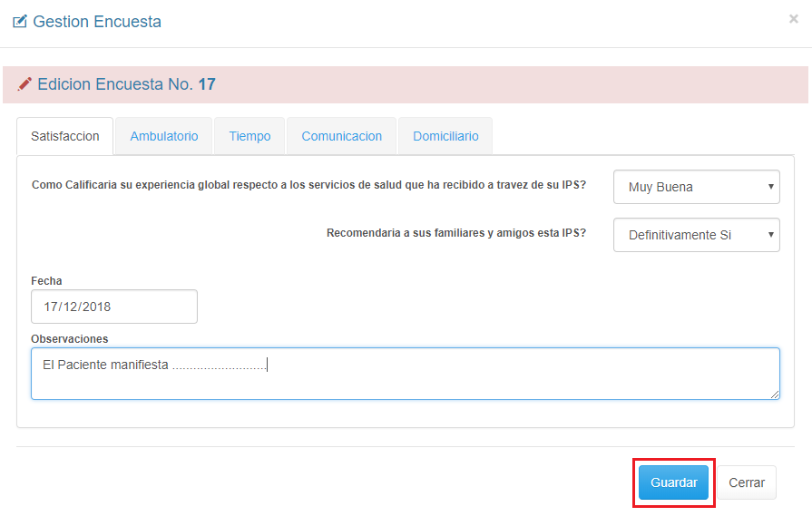The image size is (812, 526).
Task: Select the Tiempo tab
Action: click(249, 136)
